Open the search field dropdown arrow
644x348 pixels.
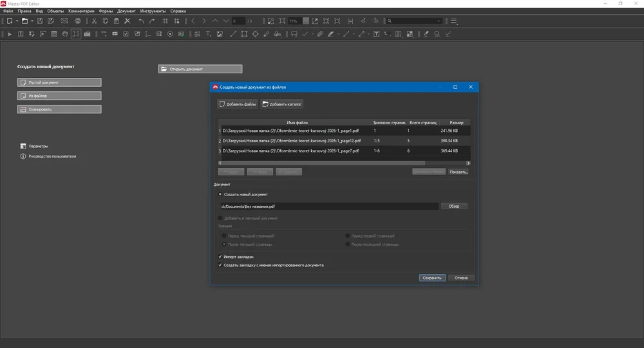coord(439,21)
